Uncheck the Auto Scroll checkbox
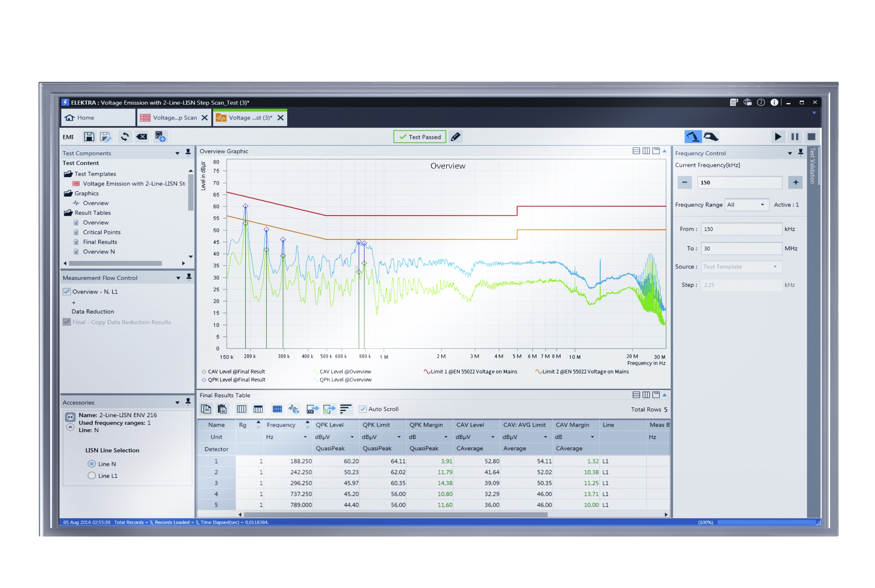Image resolution: width=875 pixels, height=588 pixels. pos(363,409)
